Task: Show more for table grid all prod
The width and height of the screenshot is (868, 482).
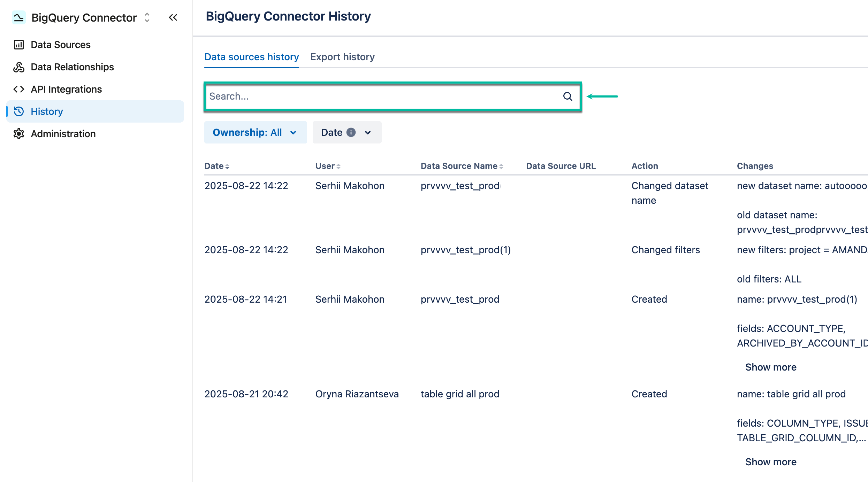Action: coord(771,461)
